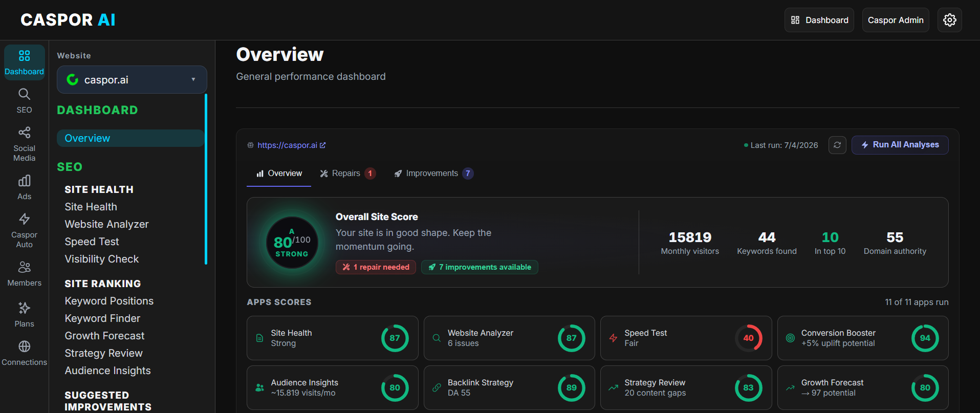Open Site Health sidebar link
The height and width of the screenshot is (413, 980).
91,207
